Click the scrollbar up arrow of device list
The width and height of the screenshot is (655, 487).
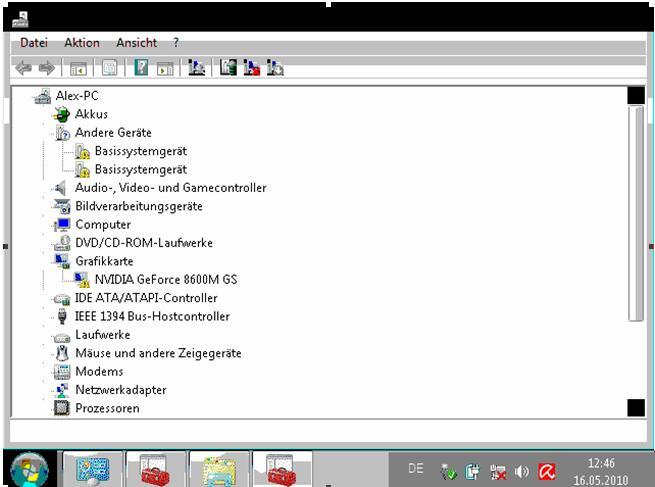point(636,95)
